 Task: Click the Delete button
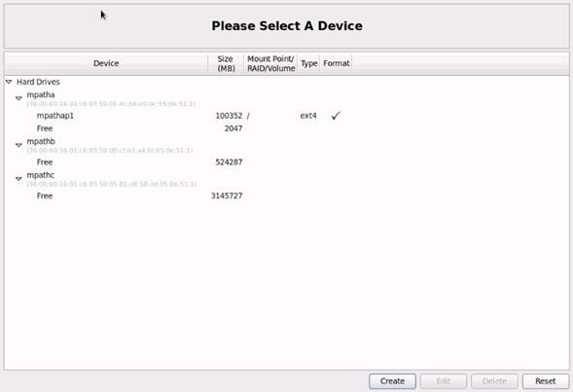coord(494,381)
